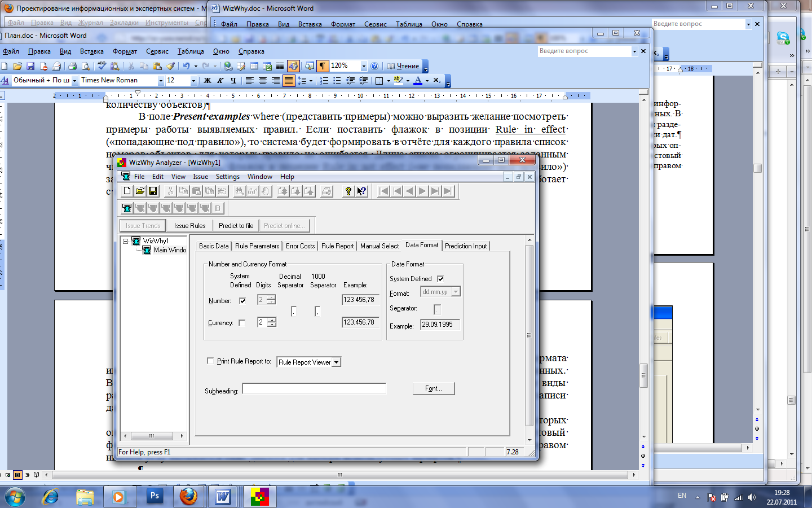The width and height of the screenshot is (812, 508).
Task: Open the style Обычный + По ш dropdown
Action: tap(74, 81)
